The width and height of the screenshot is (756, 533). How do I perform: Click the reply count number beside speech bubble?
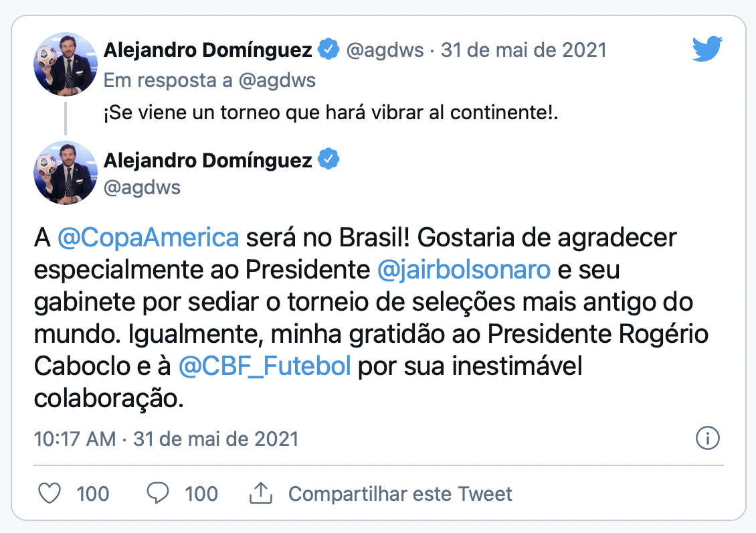pyautogui.click(x=201, y=494)
